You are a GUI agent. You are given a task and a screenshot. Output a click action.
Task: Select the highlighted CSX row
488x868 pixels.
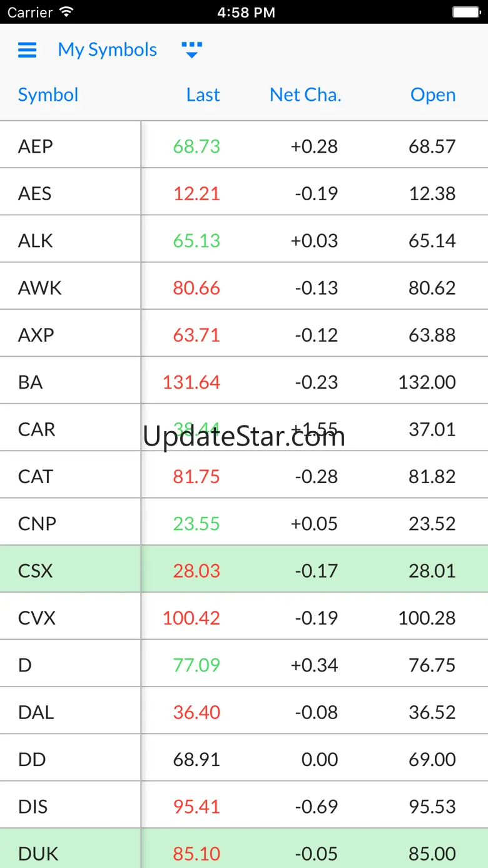coord(244,569)
